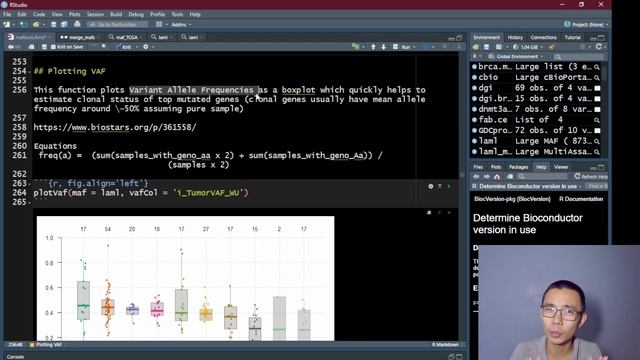The image size is (640, 360).
Task: Open the Addins dropdown
Action: tap(181, 24)
